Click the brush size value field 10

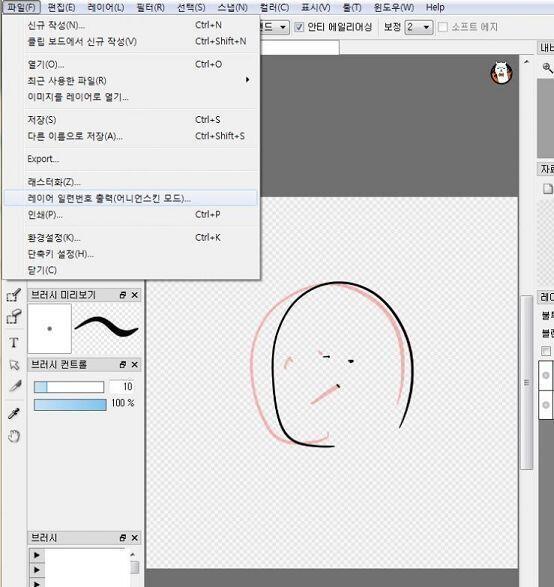pos(121,387)
